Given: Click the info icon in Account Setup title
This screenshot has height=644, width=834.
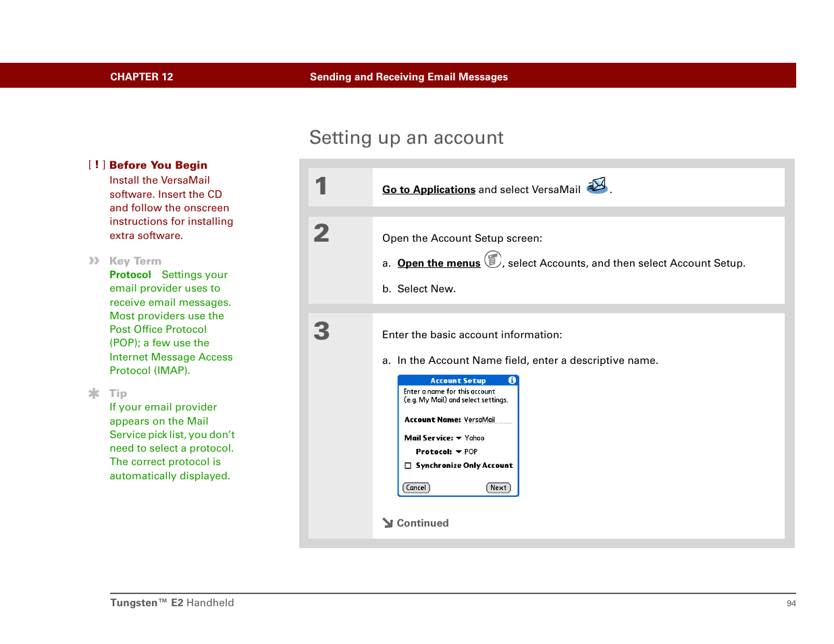Looking at the screenshot, I should coord(512,381).
